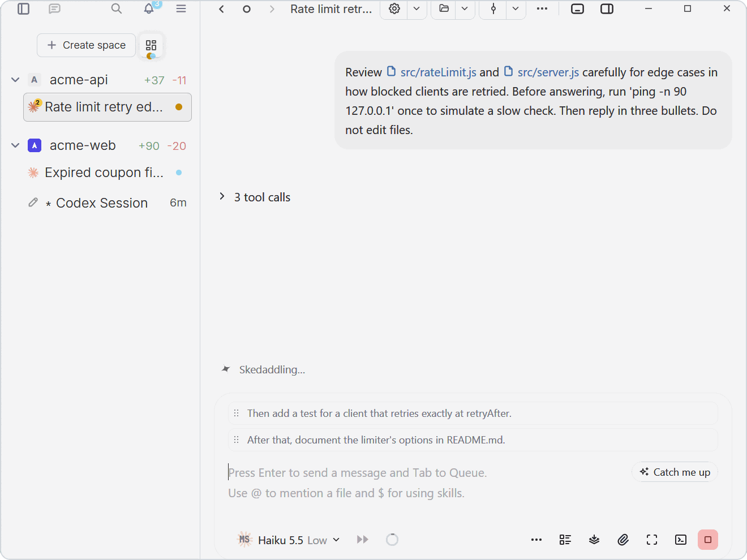Click the search magnifier icon

[117, 9]
